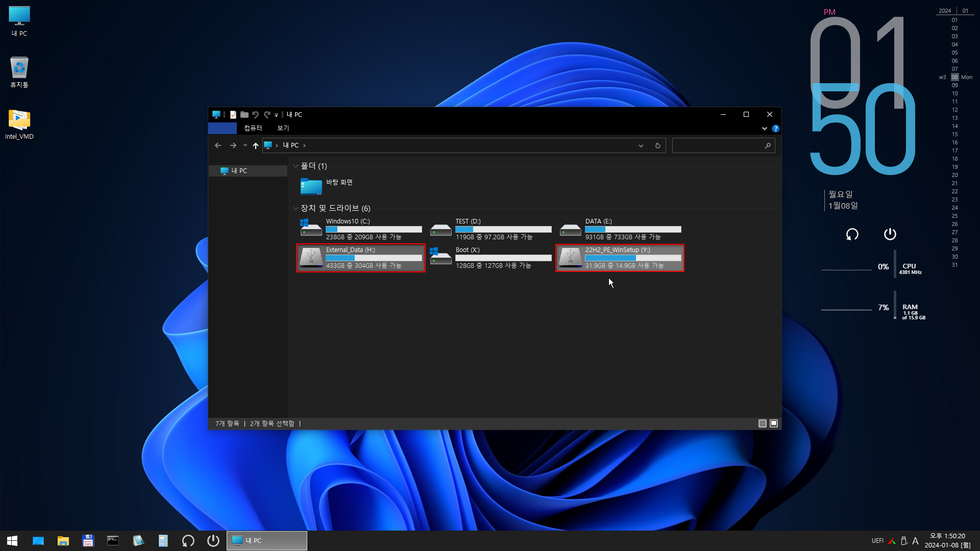Screen dimensions: 980x551
Task: Click the 휴지통 recycle bin icon
Action: pos(19,72)
